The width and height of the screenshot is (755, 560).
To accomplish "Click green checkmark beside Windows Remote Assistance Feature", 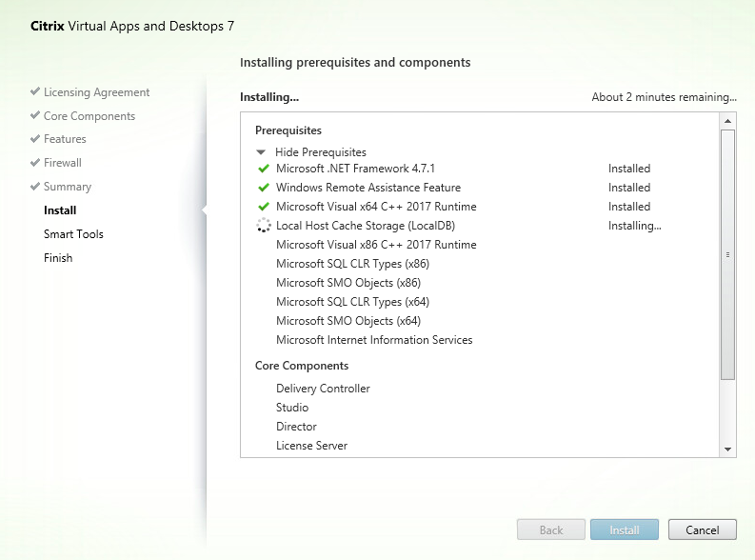I will pos(264,188).
